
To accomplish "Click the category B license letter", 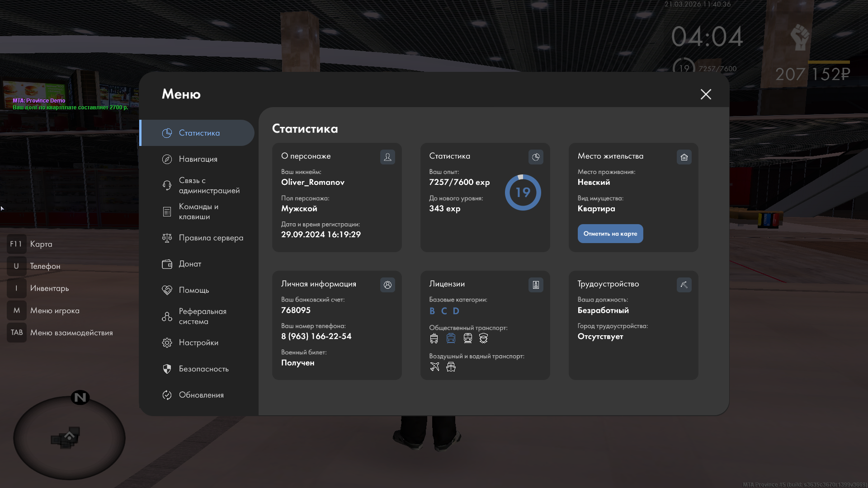I will coord(432,311).
